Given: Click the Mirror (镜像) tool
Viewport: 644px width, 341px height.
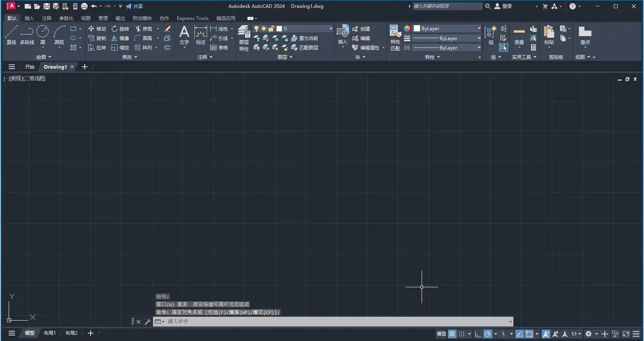Looking at the screenshot, I should (x=120, y=38).
